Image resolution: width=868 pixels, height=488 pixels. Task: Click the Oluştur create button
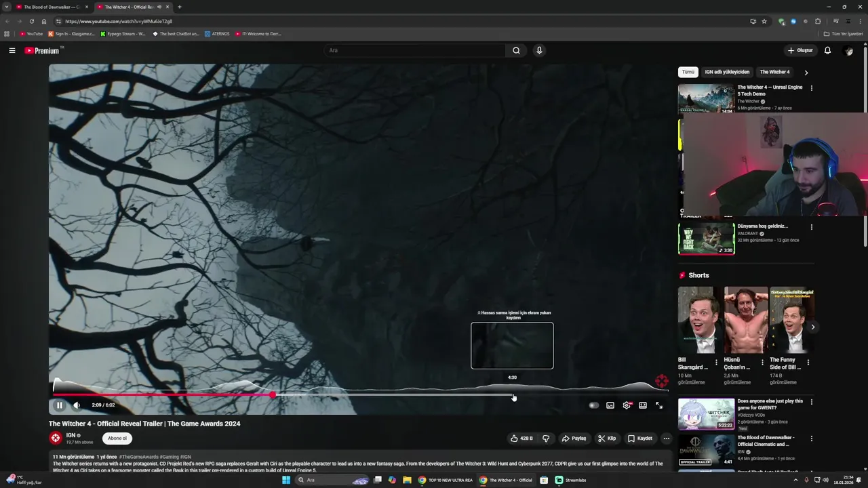(800, 50)
